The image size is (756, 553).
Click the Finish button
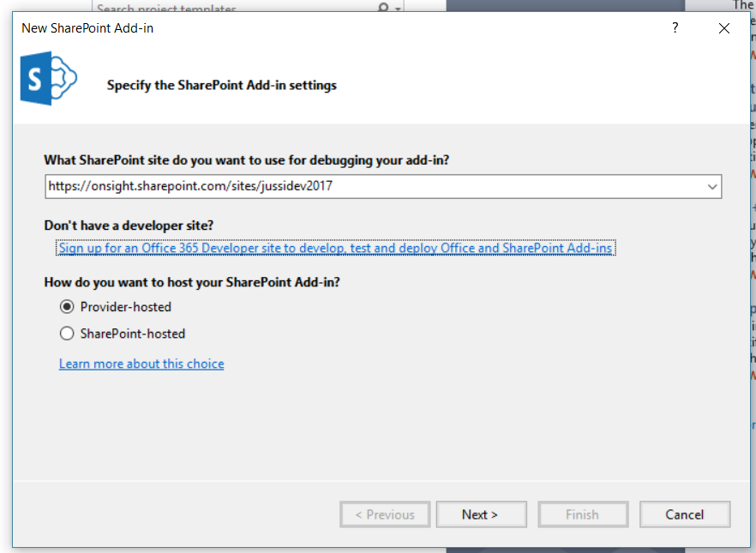point(582,514)
